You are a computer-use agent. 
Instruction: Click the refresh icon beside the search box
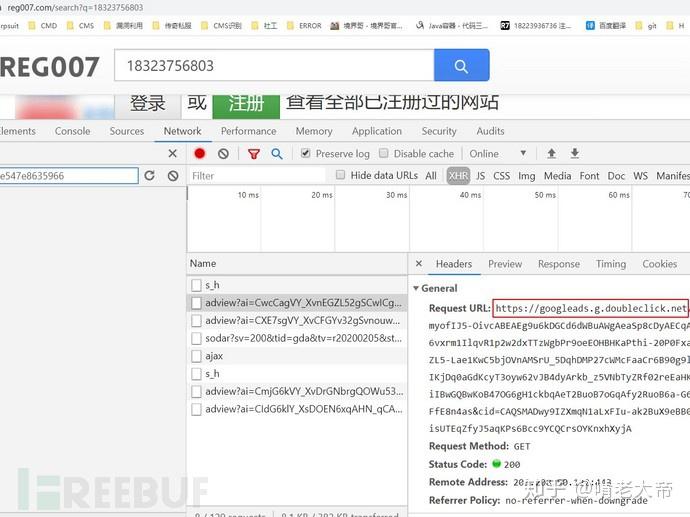point(150,176)
